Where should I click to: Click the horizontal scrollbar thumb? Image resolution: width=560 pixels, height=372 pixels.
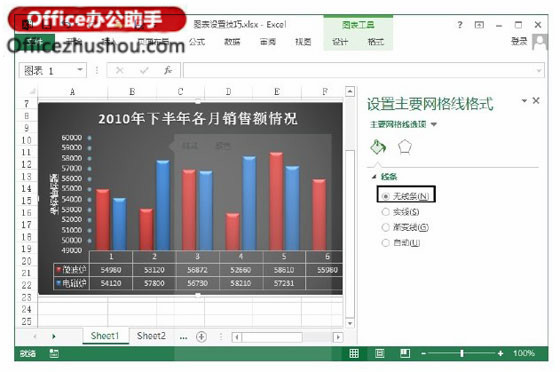272,337
